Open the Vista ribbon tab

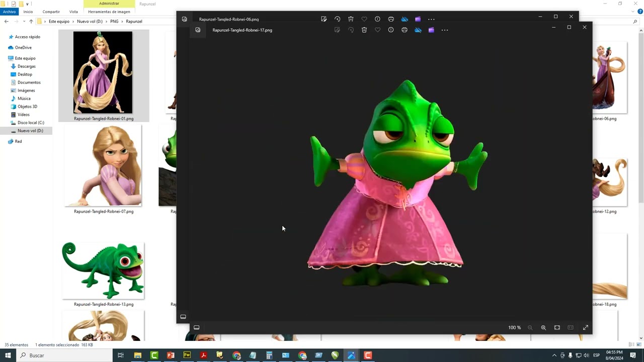tap(73, 12)
